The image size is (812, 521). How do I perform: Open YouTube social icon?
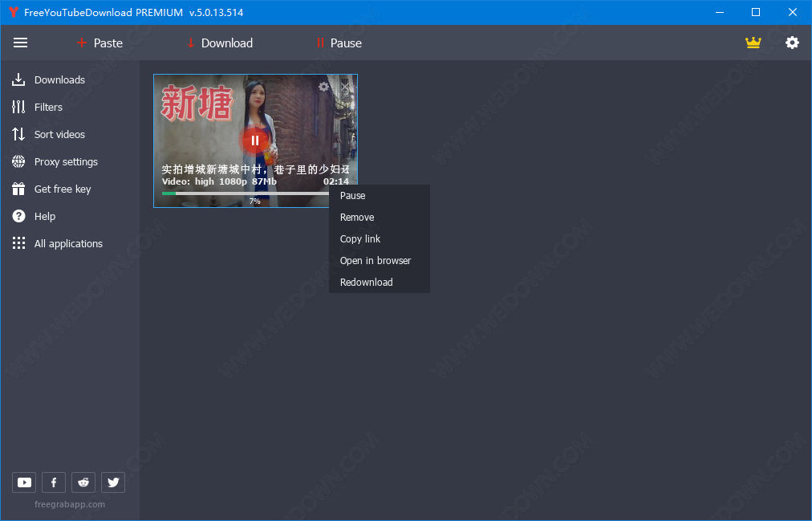(x=24, y=482)
